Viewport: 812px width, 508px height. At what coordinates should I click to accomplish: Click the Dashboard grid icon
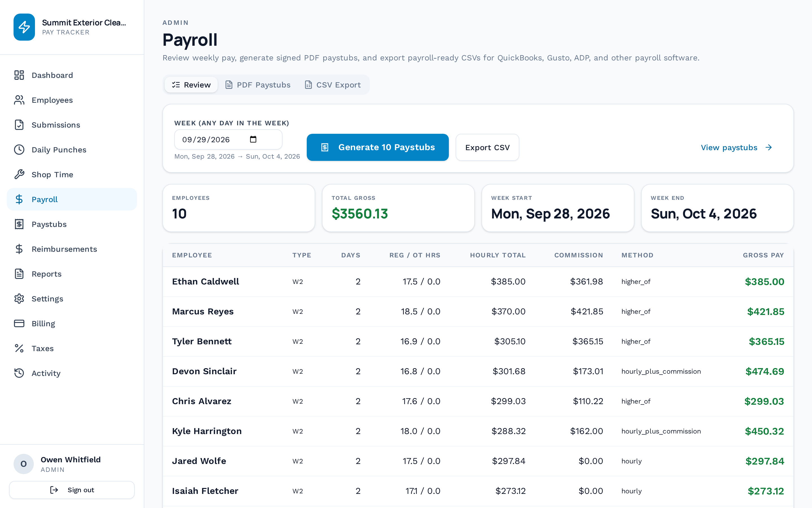click(x=19, y=75)
